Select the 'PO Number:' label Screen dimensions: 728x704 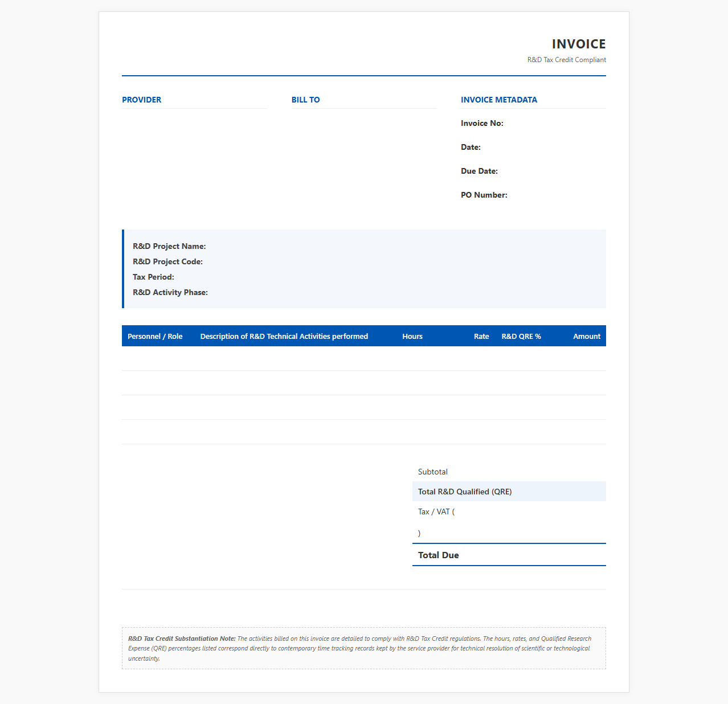[x=484, y=195]
